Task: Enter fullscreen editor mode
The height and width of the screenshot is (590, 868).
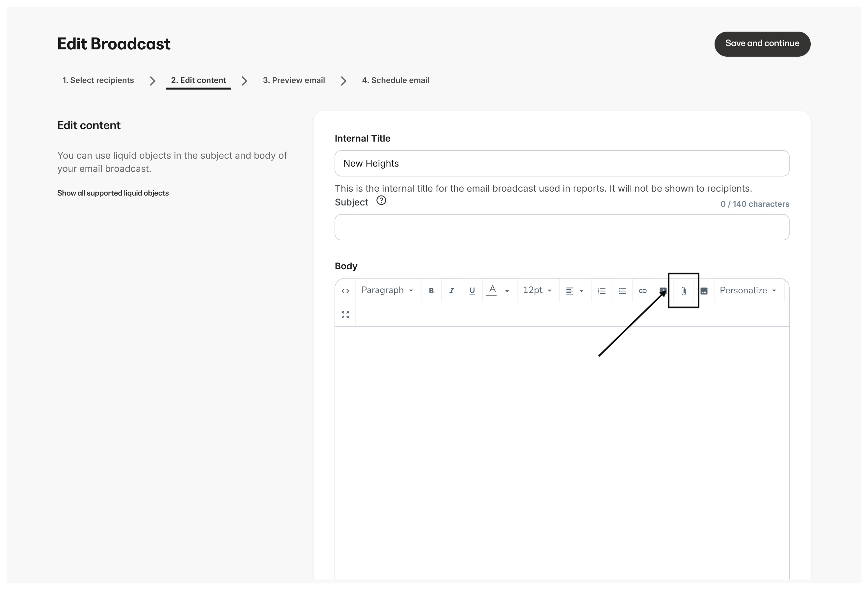Action: pyautogui.click(x=345, y=315)
